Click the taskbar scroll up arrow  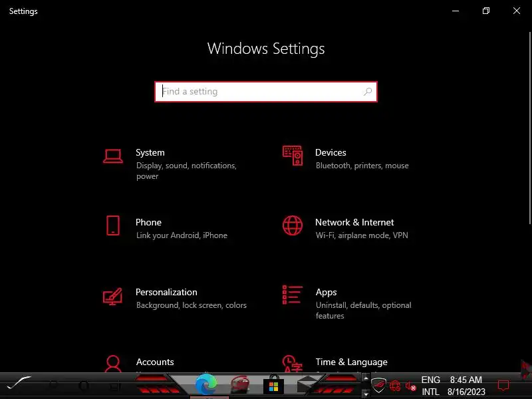366,378
